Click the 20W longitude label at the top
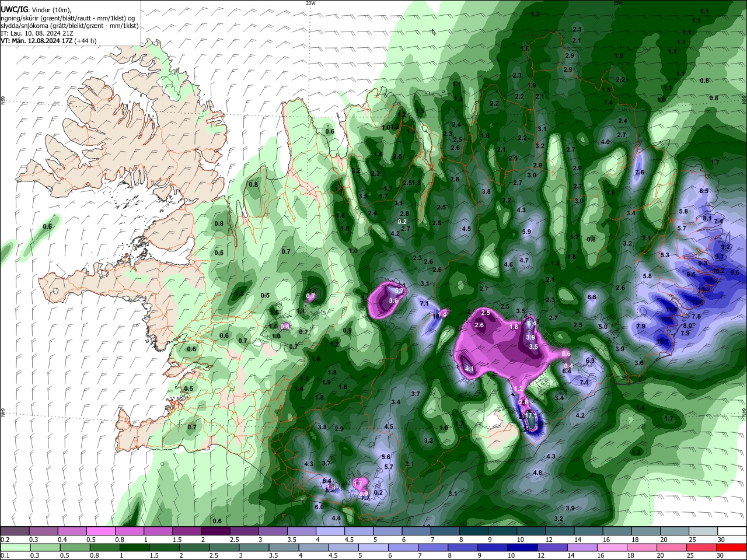Screen dimensions: 747x560 (310, 3)
